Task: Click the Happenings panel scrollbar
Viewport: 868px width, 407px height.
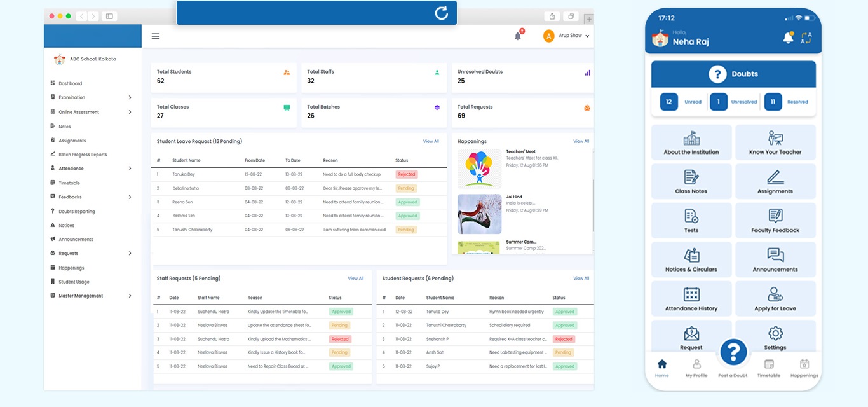Action: [592, 203]
